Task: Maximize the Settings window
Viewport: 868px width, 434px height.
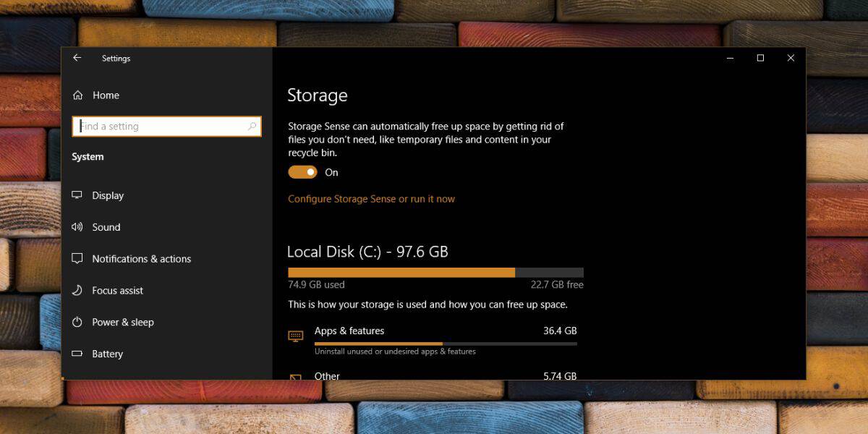Action: 760,58
